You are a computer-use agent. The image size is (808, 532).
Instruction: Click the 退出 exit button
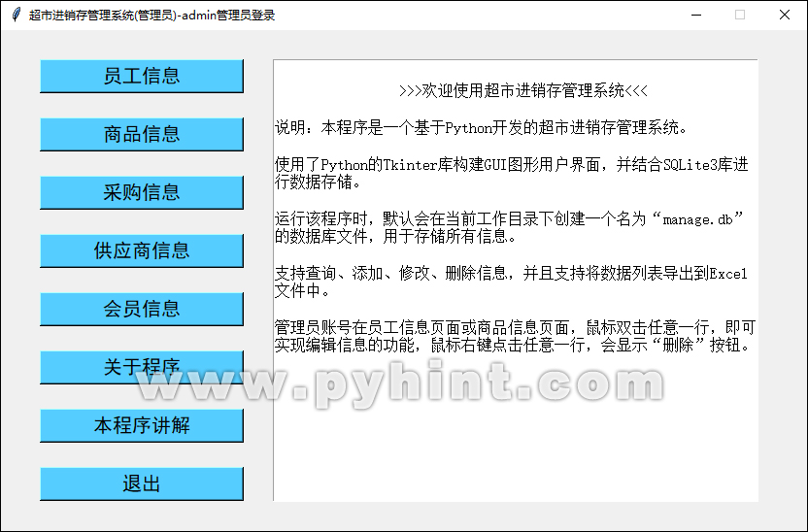[x=142, y=483]
